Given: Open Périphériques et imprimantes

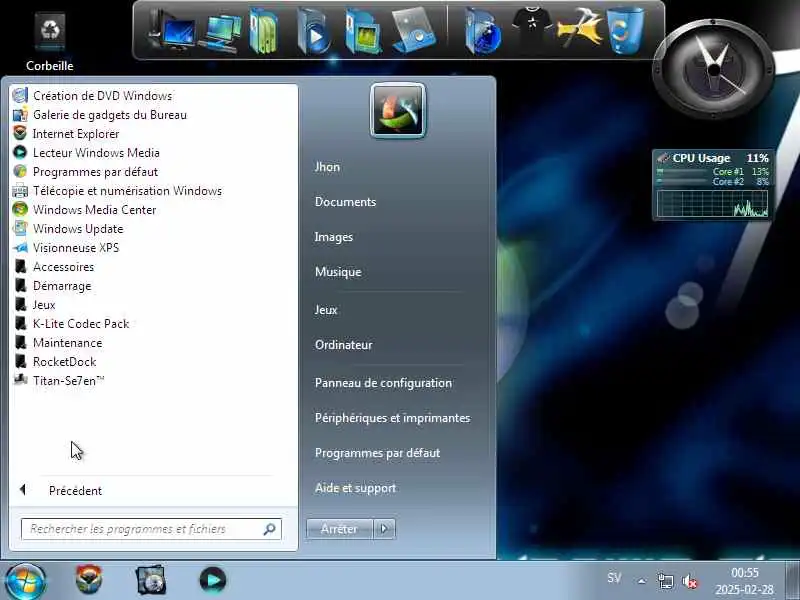Looking at the screenshot, I should [x=392, y=418].
